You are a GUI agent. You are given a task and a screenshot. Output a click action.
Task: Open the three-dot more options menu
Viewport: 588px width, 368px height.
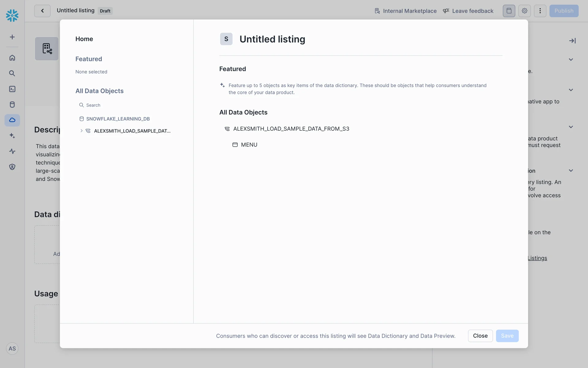pos(540,11)
